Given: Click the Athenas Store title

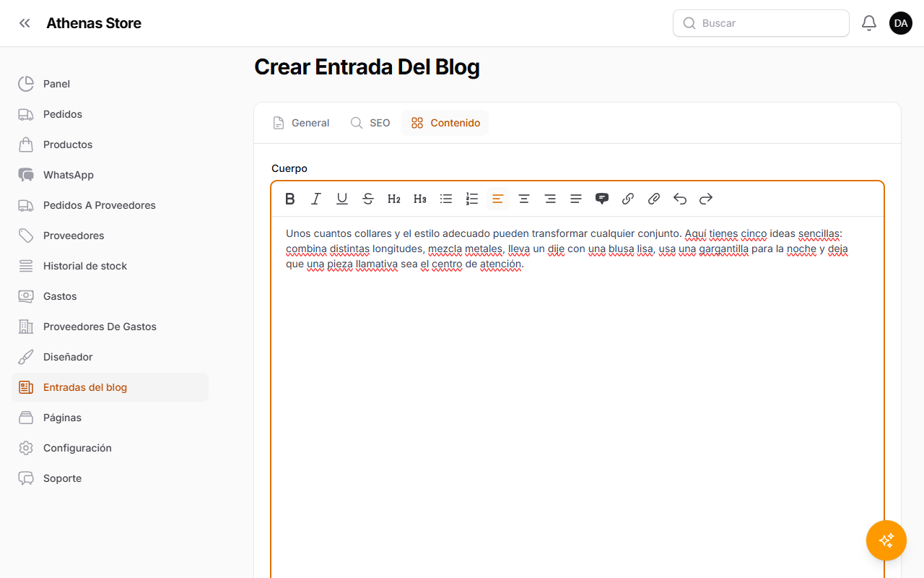Looking at the screenshot, I should (94, 23).
